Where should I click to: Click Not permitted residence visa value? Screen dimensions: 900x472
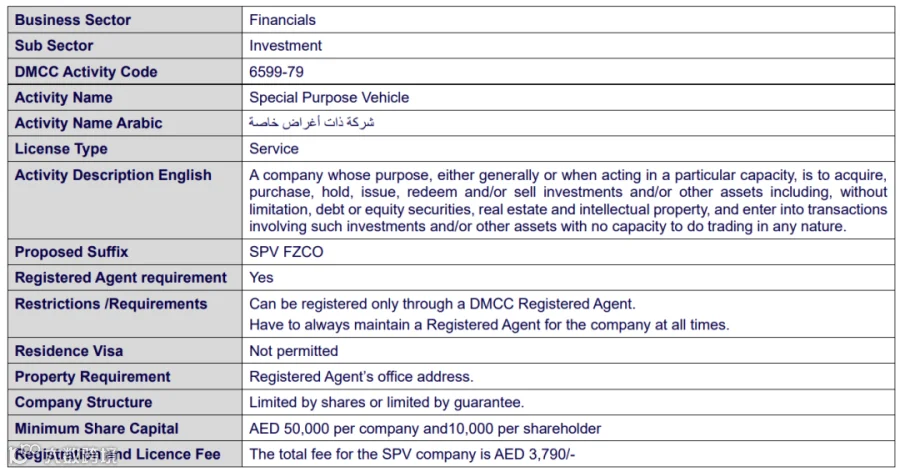click(x=293, y=351)
